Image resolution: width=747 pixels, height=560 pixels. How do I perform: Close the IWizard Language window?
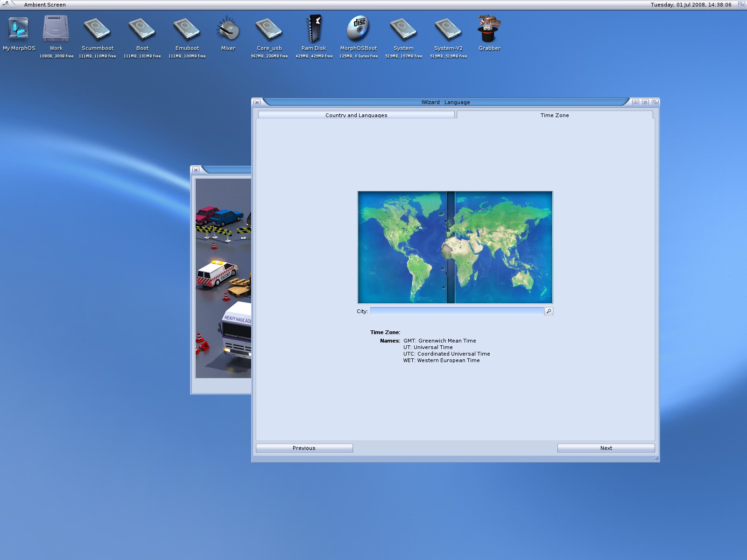click(257, 102)
